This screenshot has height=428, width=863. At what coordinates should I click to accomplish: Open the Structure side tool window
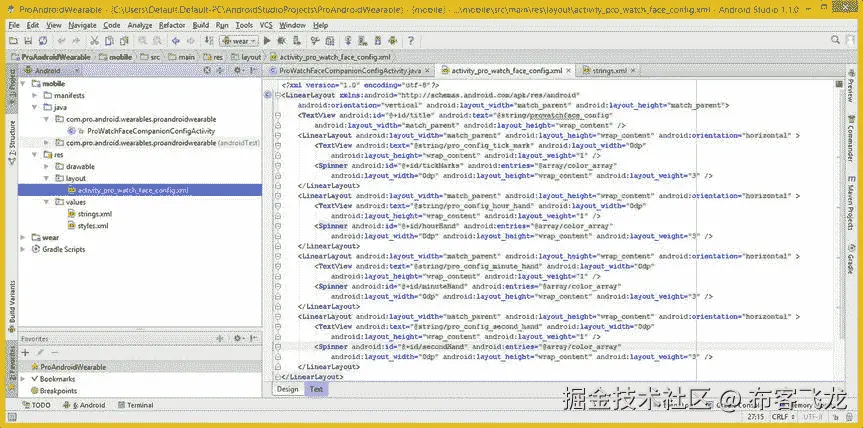tap(12, 144)
